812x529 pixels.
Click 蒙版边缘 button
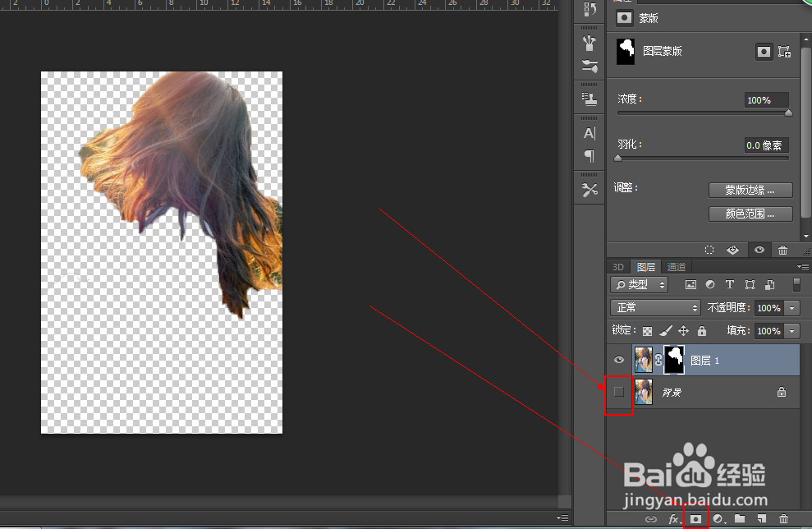750,190
